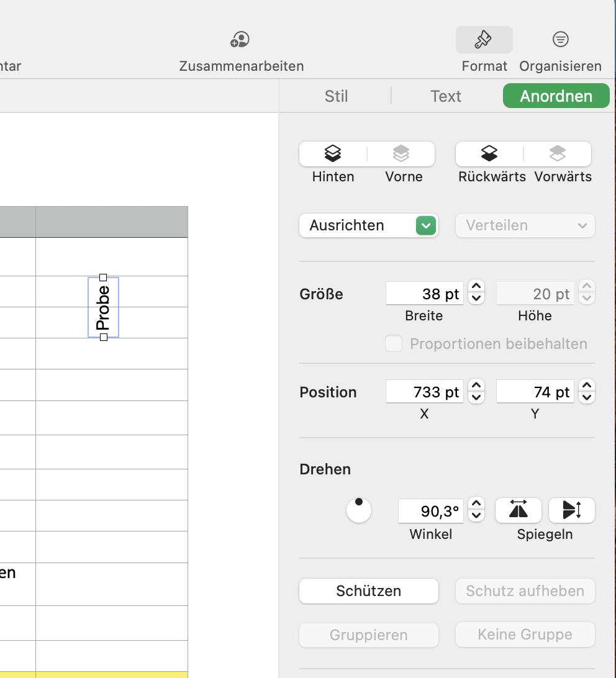616x678 pixels.
Task: Increase Y position with stepper up
Action: click(x=587, y=386)
